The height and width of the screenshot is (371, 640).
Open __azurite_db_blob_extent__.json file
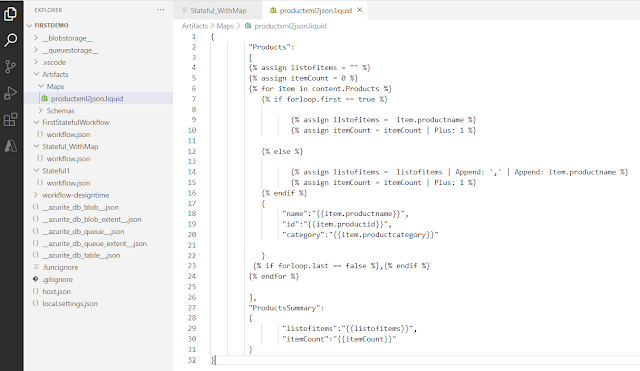click(x=92, y=219)
